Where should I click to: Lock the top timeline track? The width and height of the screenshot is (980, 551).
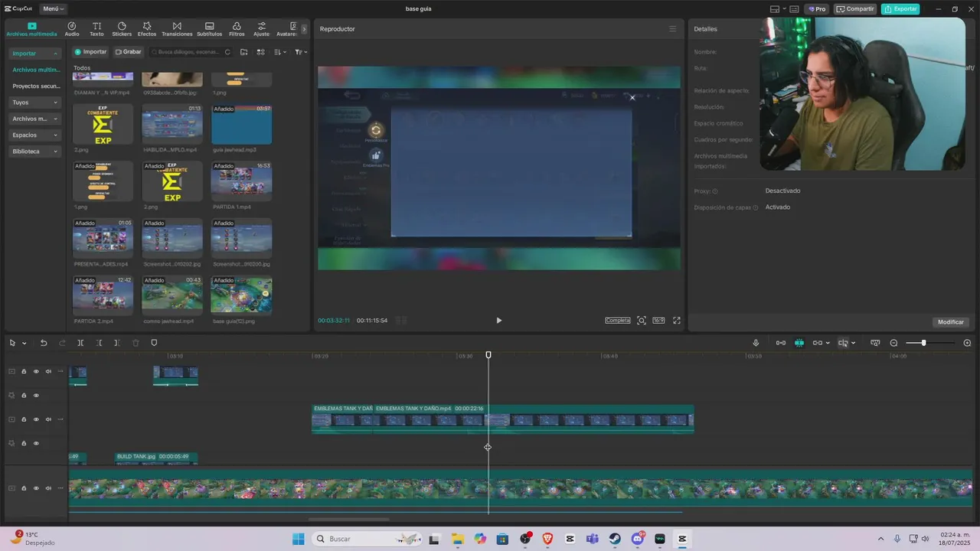24,372
